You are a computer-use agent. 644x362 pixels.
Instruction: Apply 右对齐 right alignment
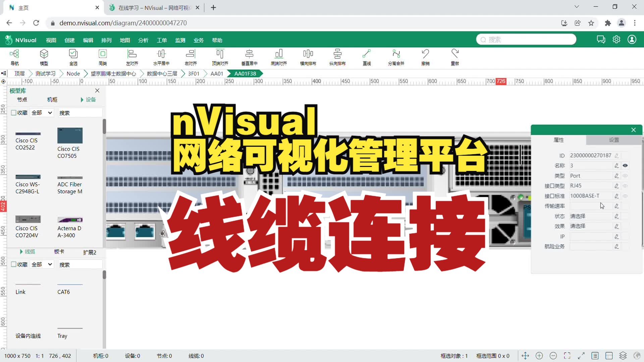(x=191, y=57)
